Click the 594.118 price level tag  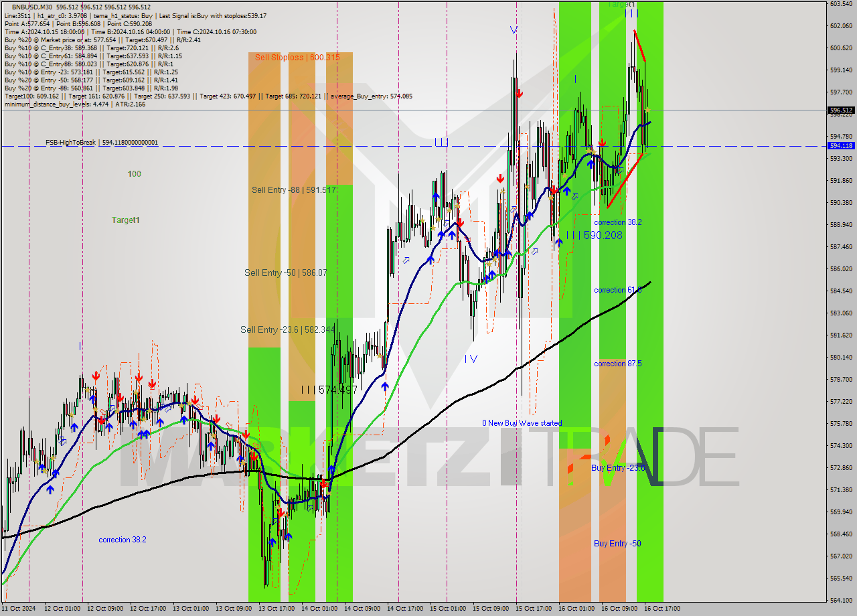click(842, 145)
